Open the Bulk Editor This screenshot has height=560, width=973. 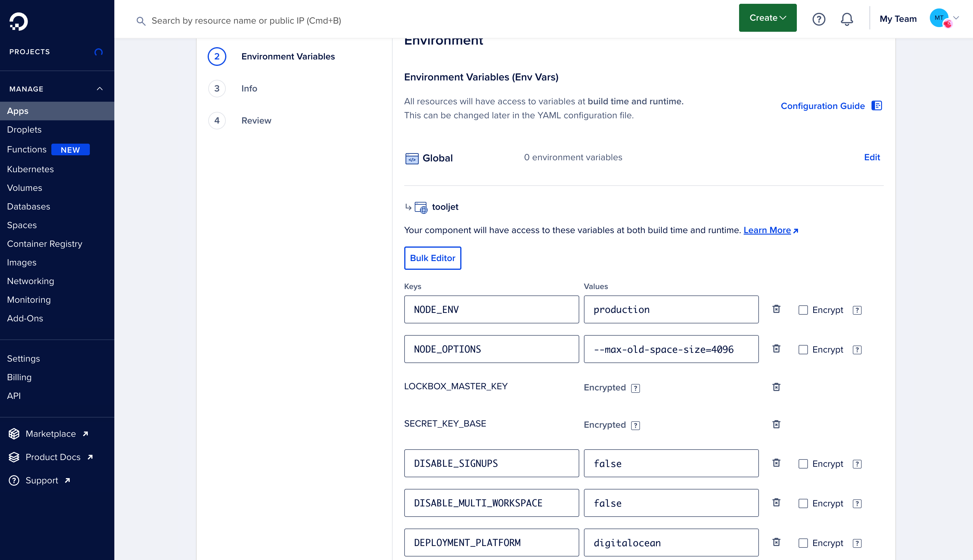point(432,258)
